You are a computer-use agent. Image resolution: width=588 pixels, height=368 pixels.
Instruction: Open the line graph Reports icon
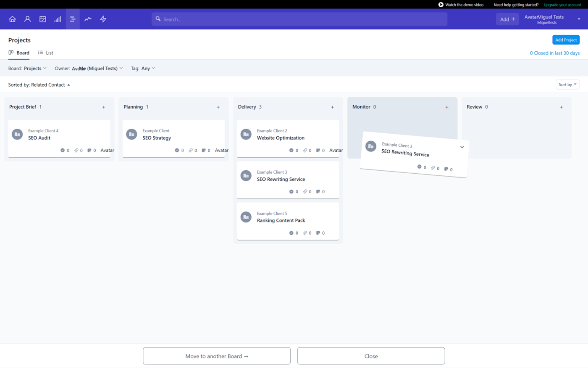click(x=88, y=19)
